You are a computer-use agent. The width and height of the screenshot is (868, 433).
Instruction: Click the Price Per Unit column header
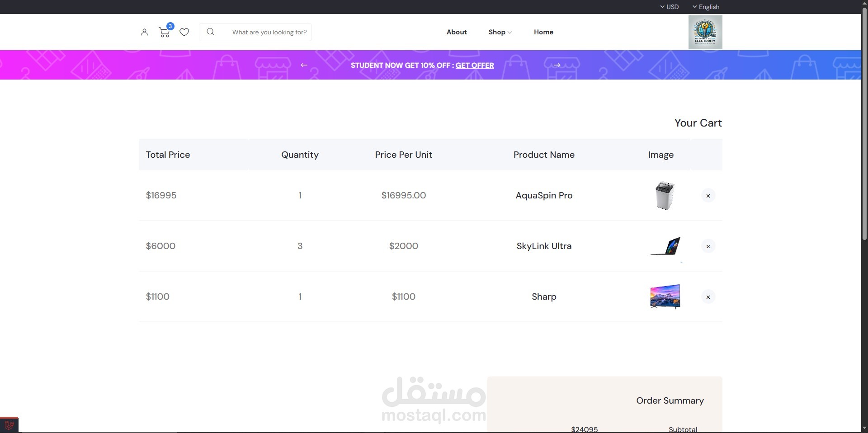pyautogui.click(x=404, y=155)
